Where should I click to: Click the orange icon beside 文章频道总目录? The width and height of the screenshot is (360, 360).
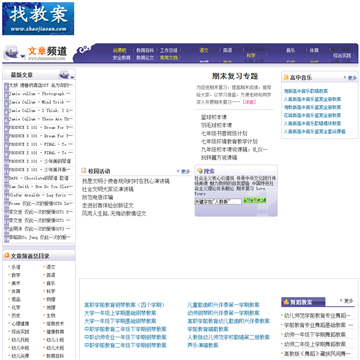point(7,256)
